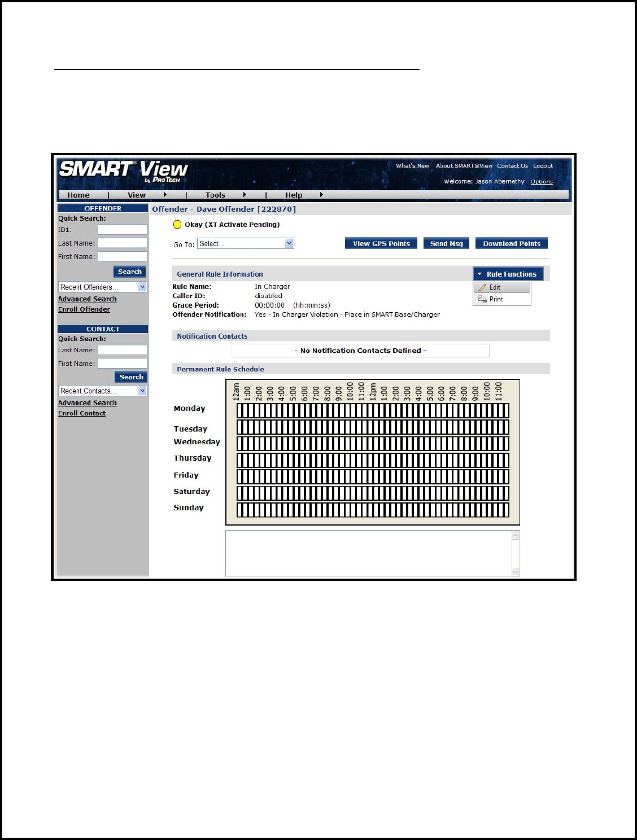
Task: Click the notes scrollbar up arrow
Action: click(516, 535)
